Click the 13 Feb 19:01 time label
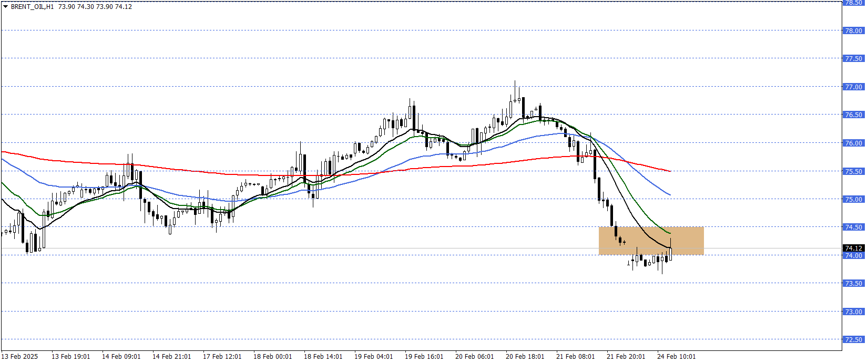Screen dimensions: 868x363 tap(71, 356)
